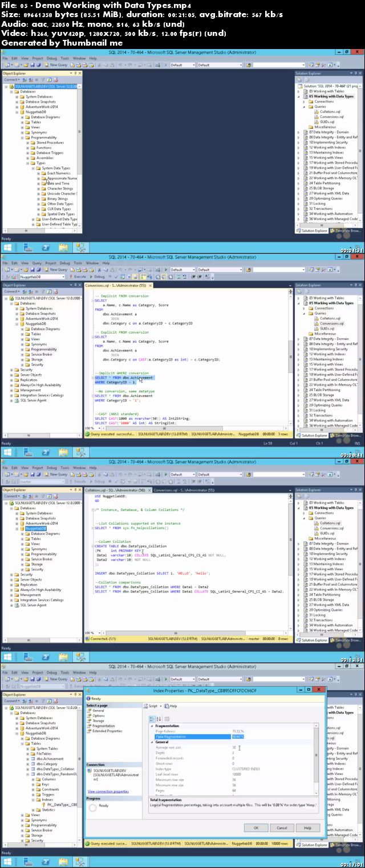This screenshot has width=365, height=868.
Task: Open Tools menu in first screenshot
Action: [x=65, y=58]
